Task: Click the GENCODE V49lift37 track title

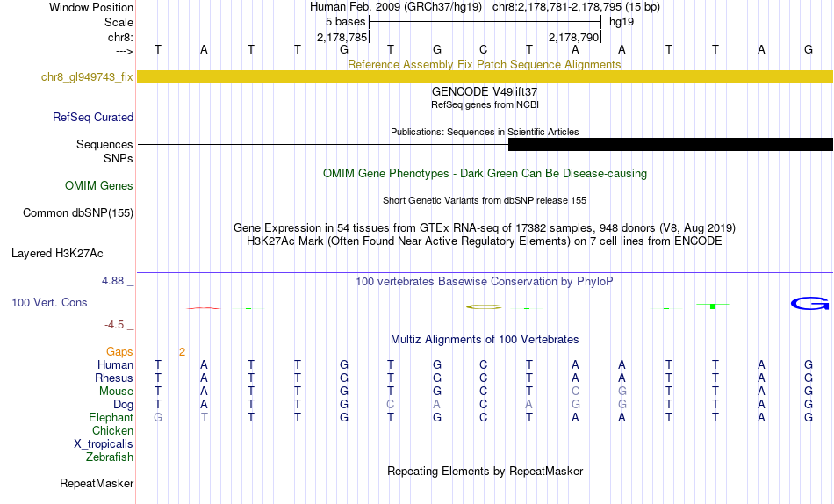Action: 485,92
